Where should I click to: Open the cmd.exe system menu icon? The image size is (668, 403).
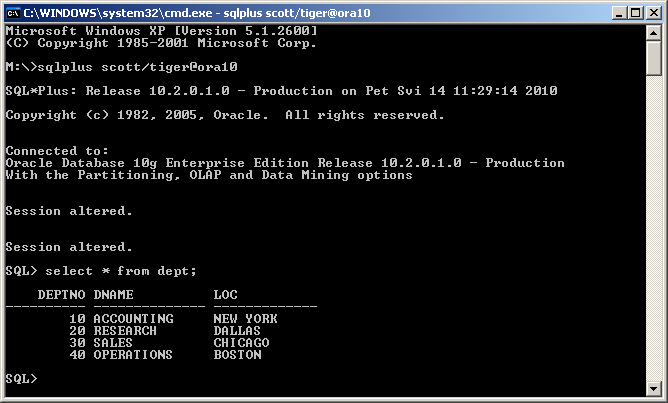[x=13, y=11]
